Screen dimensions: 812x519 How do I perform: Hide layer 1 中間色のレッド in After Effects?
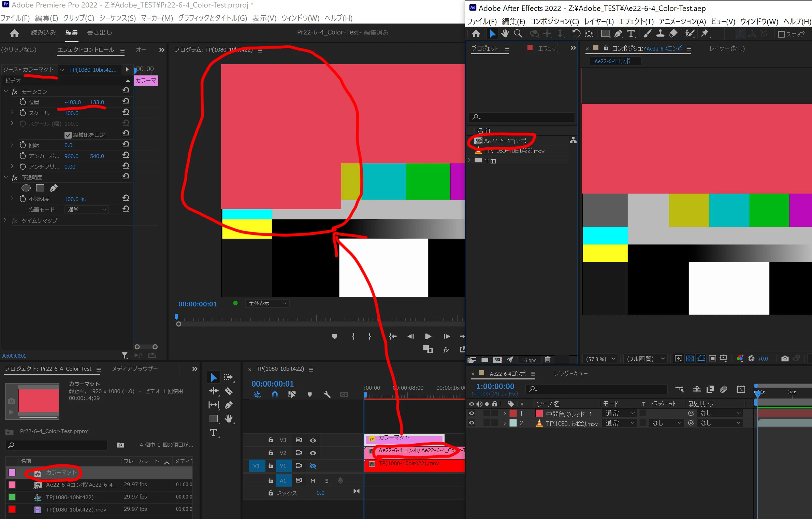point(472,413)
